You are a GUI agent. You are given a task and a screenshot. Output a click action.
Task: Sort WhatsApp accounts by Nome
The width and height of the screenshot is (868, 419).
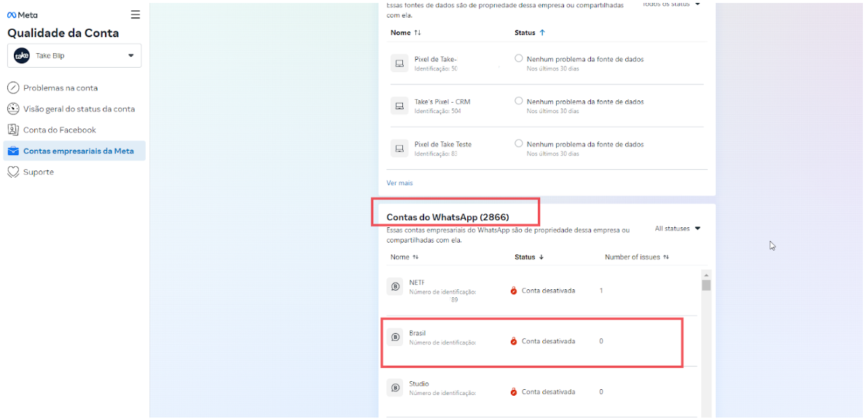404,257
